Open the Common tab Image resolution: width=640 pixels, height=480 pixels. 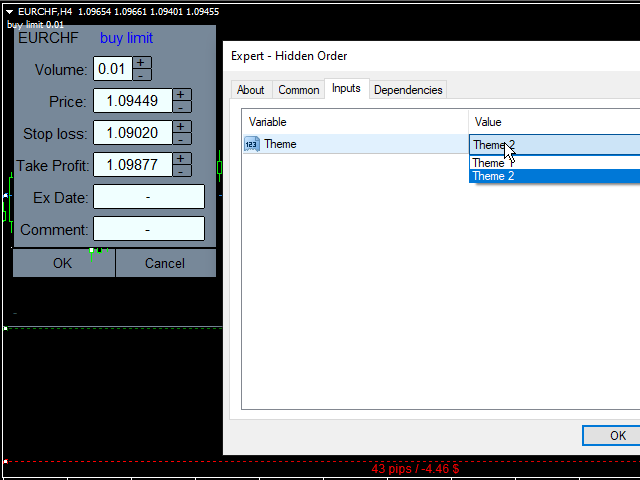point(299,90)
